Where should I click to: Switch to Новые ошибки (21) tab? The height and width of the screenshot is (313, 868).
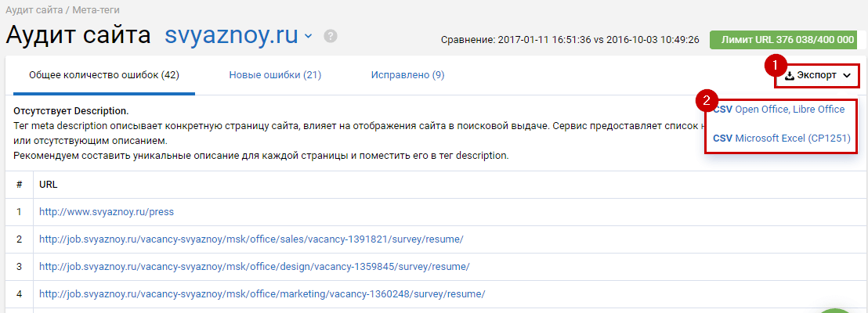pyautogui.click(x=275, y=75)
